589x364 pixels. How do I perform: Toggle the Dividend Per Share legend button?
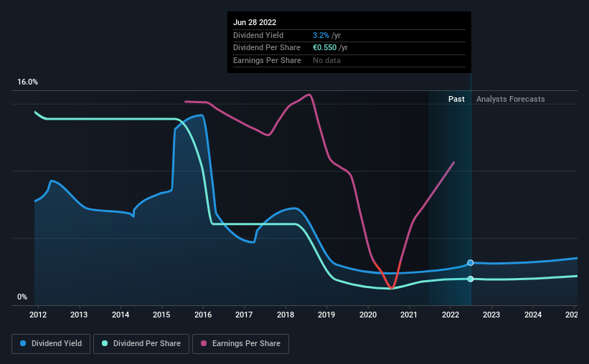click(x=141, y=344)
